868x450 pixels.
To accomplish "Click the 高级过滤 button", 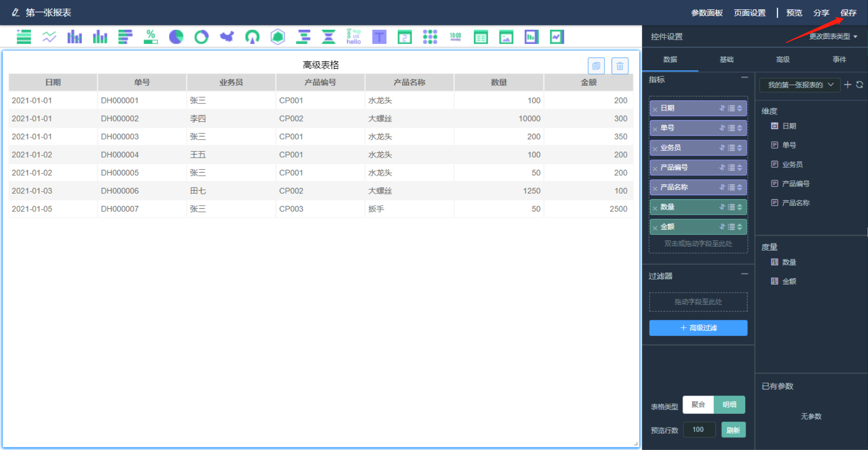I will pos(698,328).
